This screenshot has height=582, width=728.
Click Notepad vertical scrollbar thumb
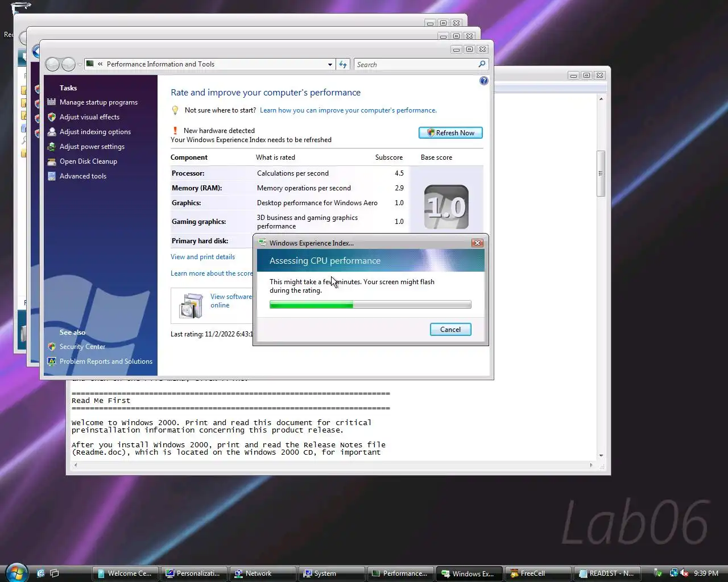(x=601, y=173)
